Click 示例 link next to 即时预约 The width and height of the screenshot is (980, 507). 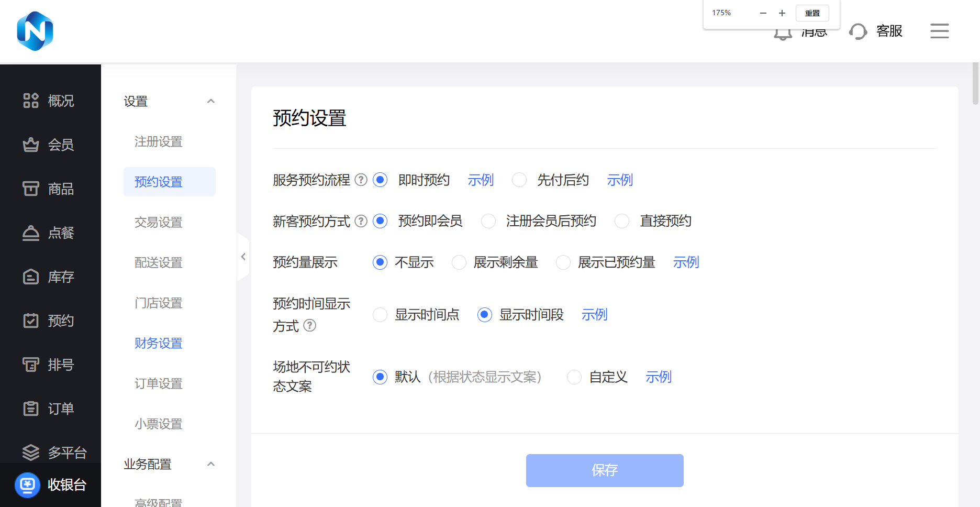[481, 180]
